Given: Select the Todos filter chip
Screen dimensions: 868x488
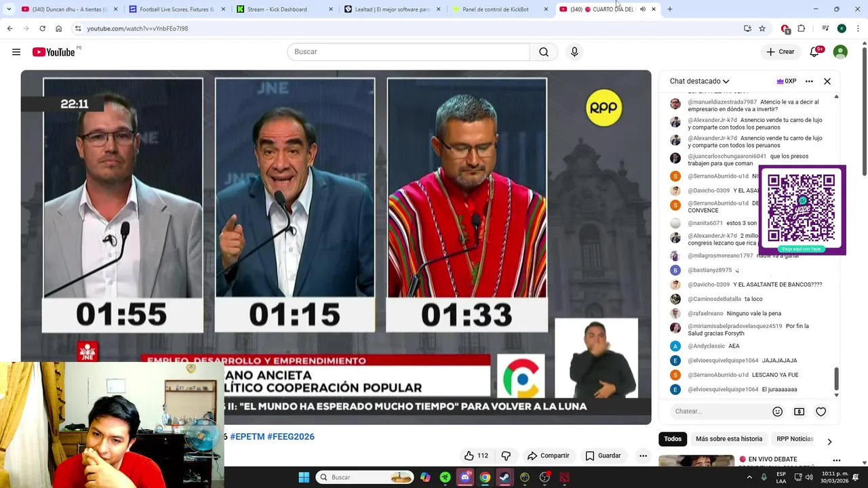Looking at the screenshot, I should (673, 439).
